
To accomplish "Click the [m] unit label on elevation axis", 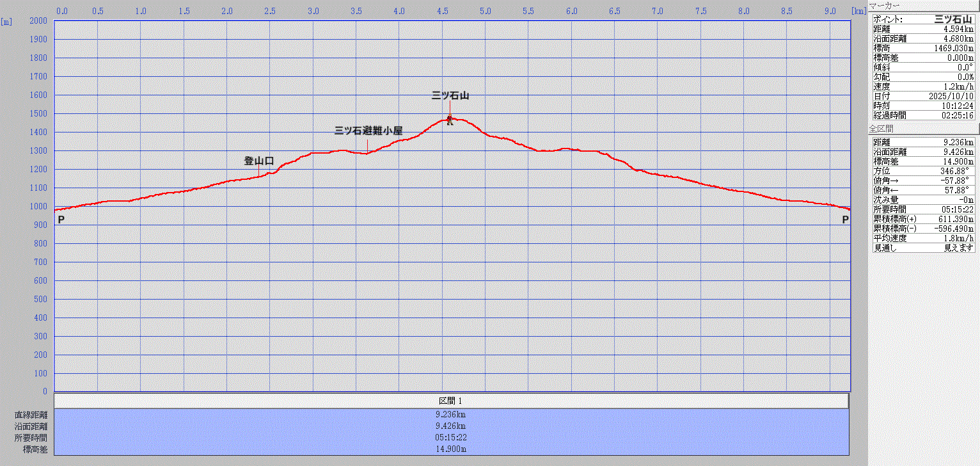I will click(x=6, y=21).
